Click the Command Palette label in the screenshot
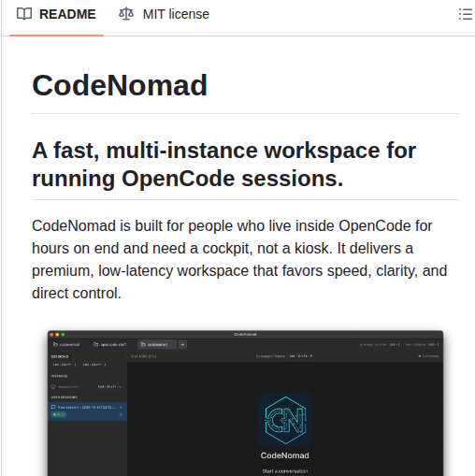Screen dimensions: 475x476 pyautogui.click(x=270, y=356)
